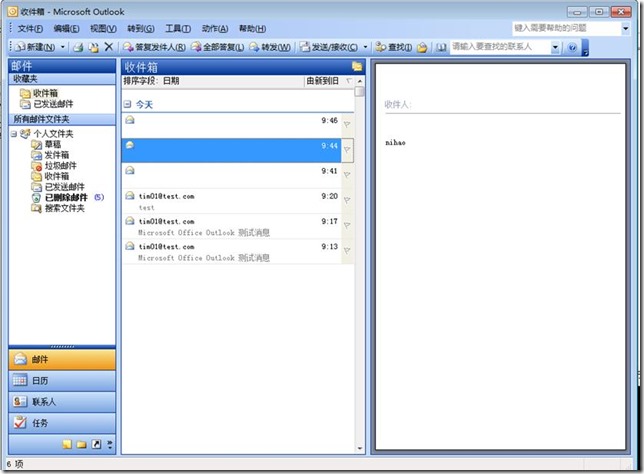Click the contact search input field
The image size is (644, 474).
(500, 47)
